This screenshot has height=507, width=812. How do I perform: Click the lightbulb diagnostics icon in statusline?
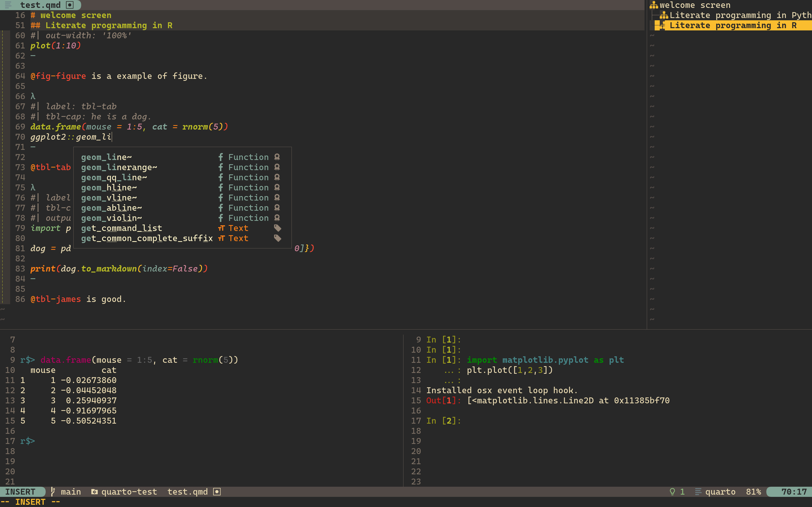click(x=672, y=492)
